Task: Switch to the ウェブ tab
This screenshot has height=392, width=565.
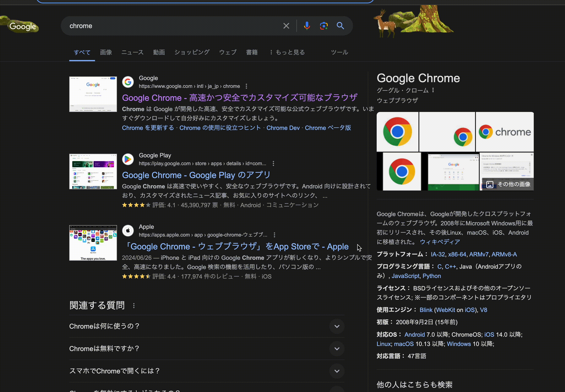Action: pos(228,52)
